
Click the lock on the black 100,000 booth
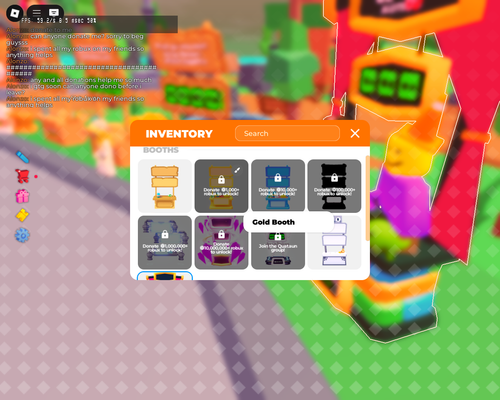334,178
